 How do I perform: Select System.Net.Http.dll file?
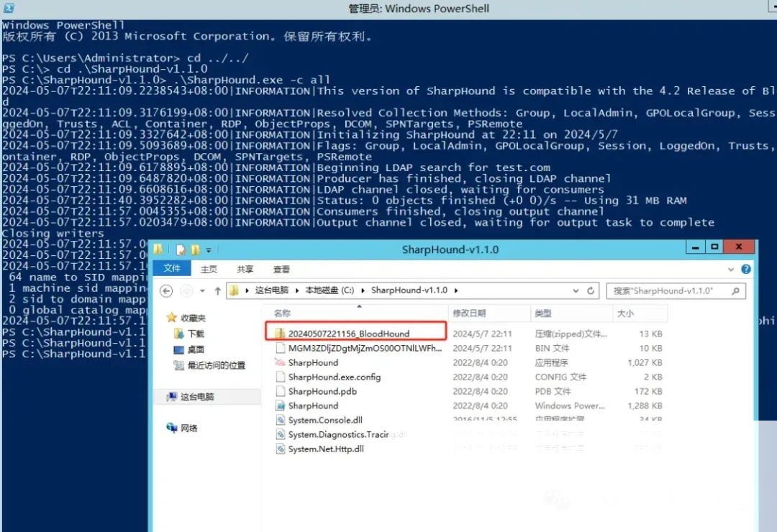[326, 449]
